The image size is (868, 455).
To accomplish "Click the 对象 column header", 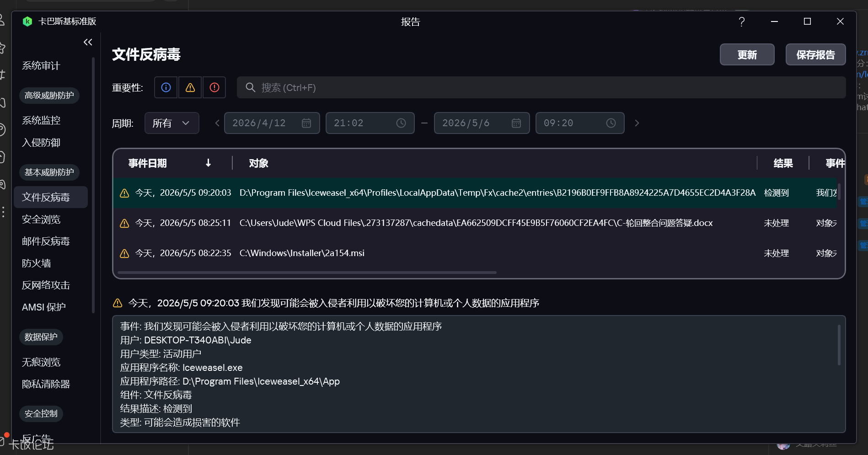I will point(258,163).
